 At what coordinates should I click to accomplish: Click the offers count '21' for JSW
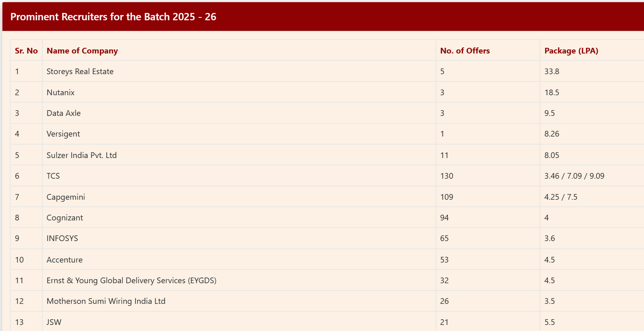(x=444, y=322)
